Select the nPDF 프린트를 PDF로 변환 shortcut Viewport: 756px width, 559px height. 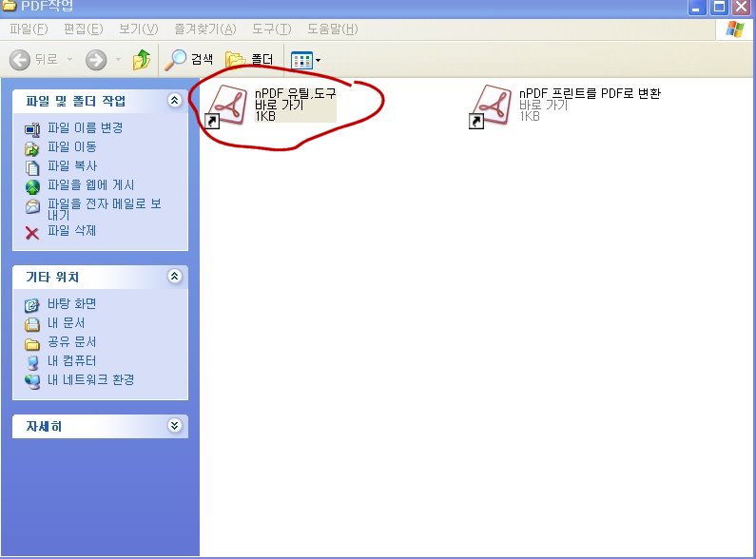pyautogui.click(x=493, y=105)
